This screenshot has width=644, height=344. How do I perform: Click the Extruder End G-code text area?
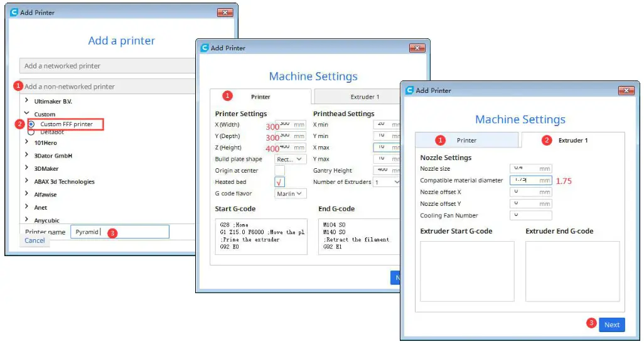point(572,271)
